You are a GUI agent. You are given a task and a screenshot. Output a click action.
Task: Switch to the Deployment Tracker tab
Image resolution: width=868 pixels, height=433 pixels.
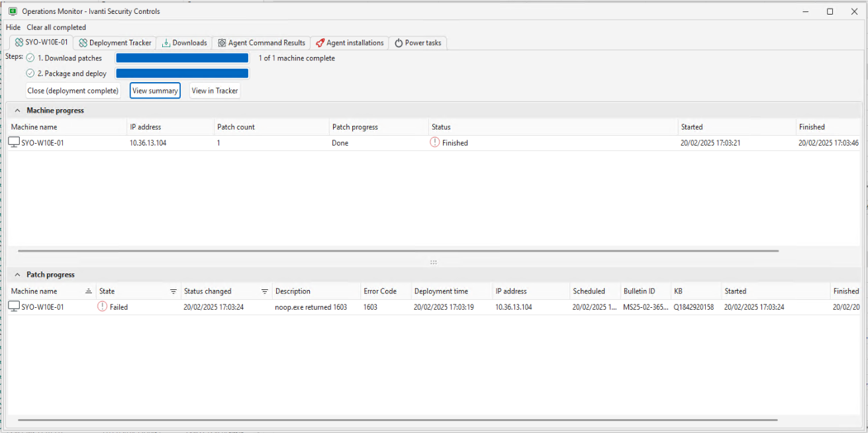(115, 43)
